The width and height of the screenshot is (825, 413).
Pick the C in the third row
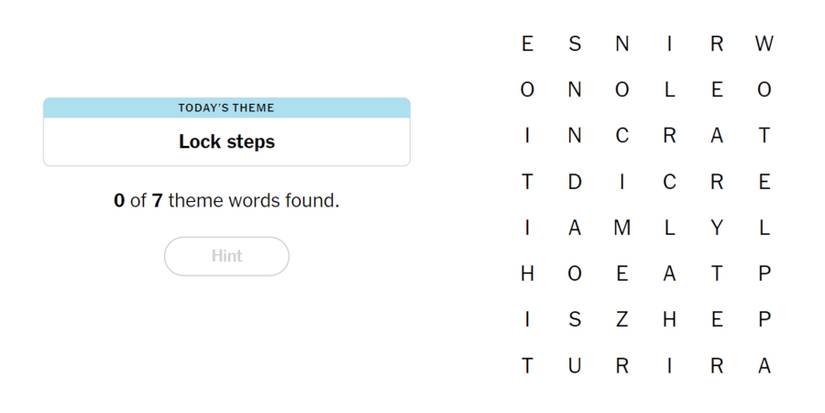(622, 136)
